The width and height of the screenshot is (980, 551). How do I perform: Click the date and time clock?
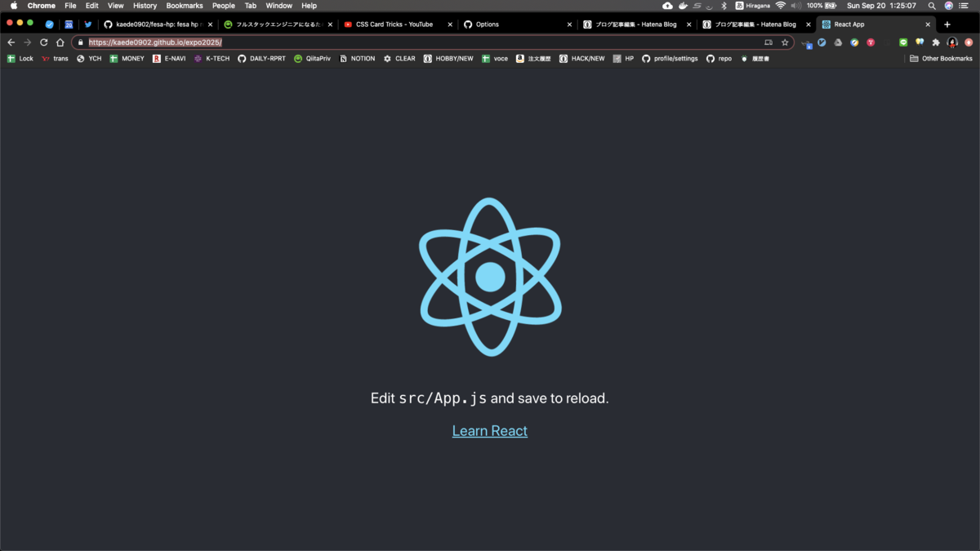coord(881,6)
